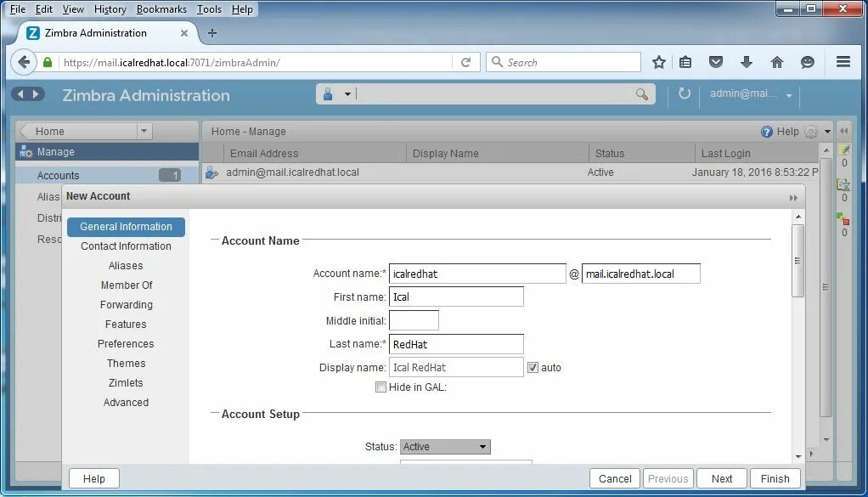868x497 pixels.
Task: Close the Zimbra Administration tab
Action: coord(184,33)
